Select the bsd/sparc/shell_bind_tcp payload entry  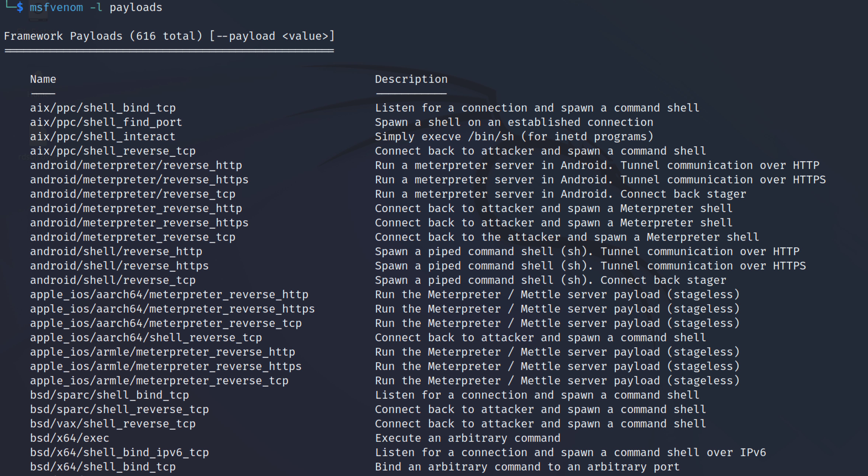(109, 395)
